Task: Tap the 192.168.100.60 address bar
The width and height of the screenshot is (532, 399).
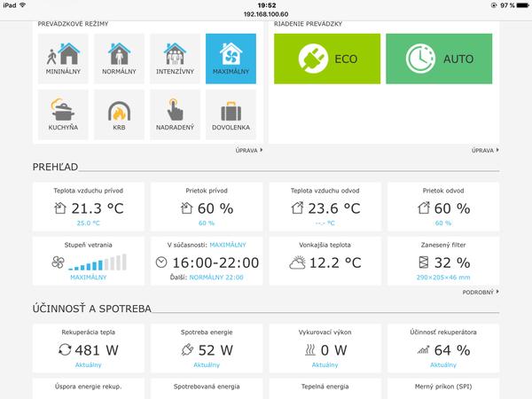Action: tap(266, 14)
